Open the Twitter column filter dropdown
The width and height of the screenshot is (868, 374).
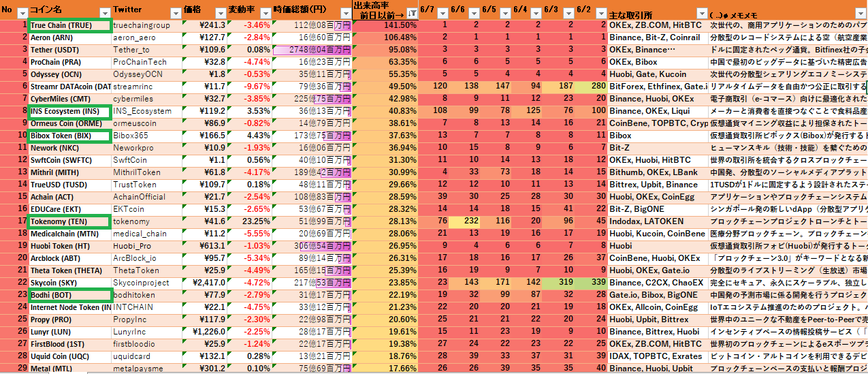point(175,13)
